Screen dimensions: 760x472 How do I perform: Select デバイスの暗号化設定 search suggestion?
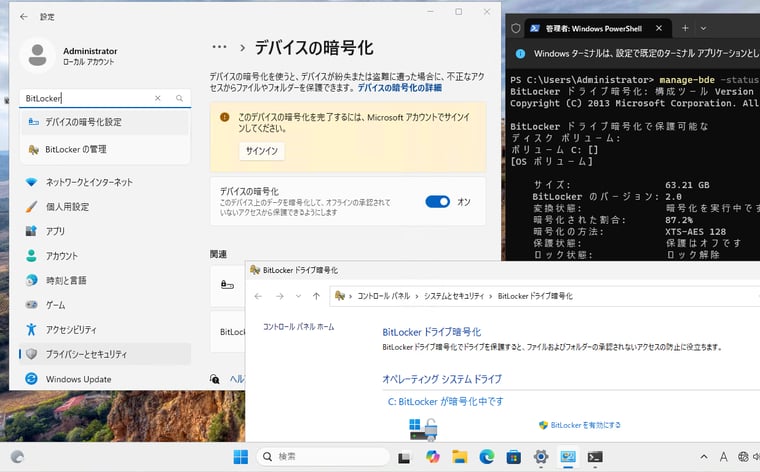pyautogui.click(x=105, y=122)
